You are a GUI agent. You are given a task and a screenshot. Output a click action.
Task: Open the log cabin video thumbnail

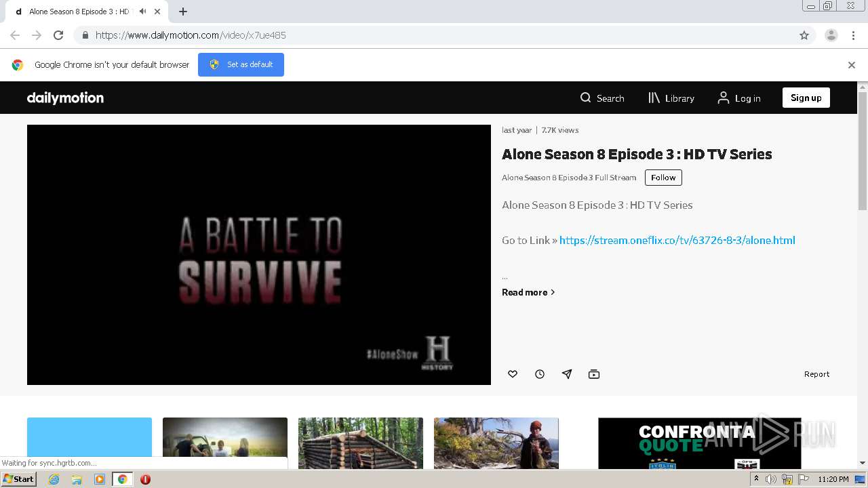pos(361,443)
